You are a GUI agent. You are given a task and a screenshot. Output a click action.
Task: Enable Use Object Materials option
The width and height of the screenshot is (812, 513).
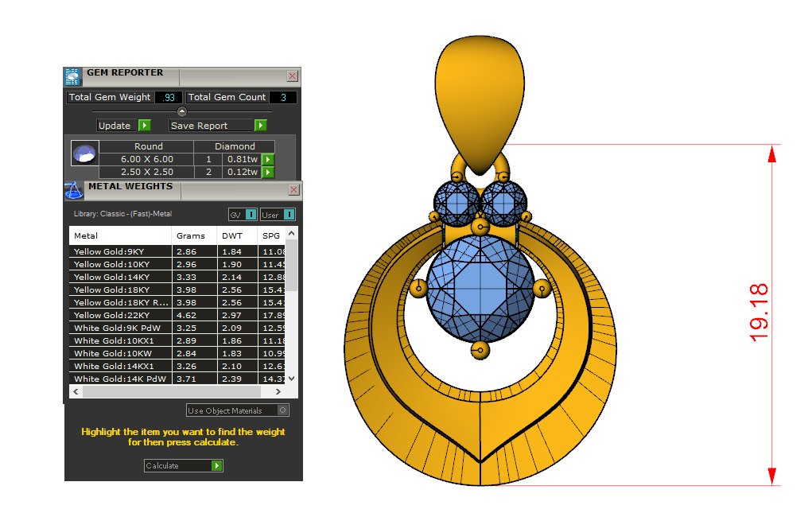point(283,410)
